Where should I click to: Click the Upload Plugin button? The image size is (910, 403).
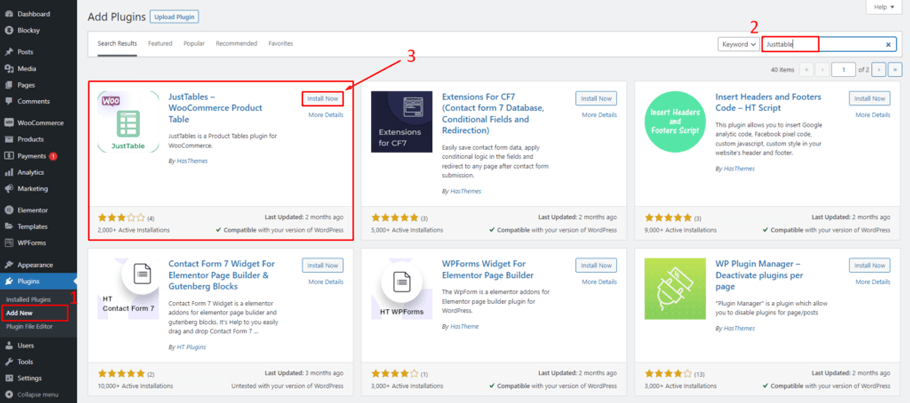174,17
